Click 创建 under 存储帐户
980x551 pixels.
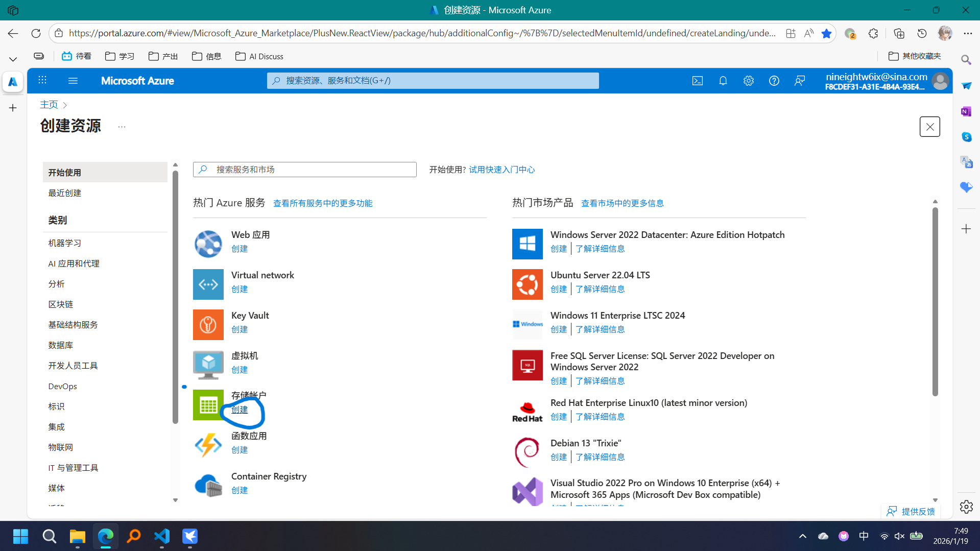click(x=240, y=410)
